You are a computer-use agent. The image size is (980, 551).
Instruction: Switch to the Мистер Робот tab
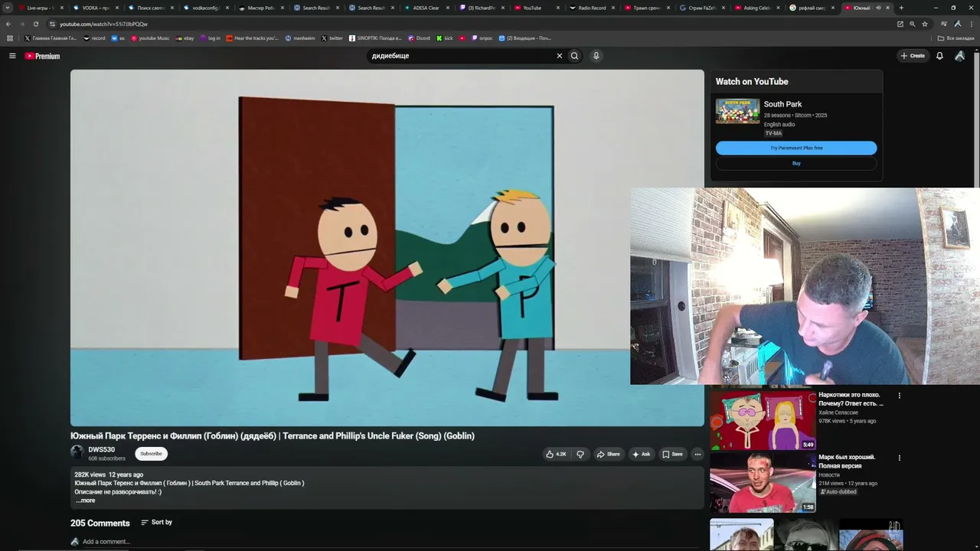pos(260,8)
